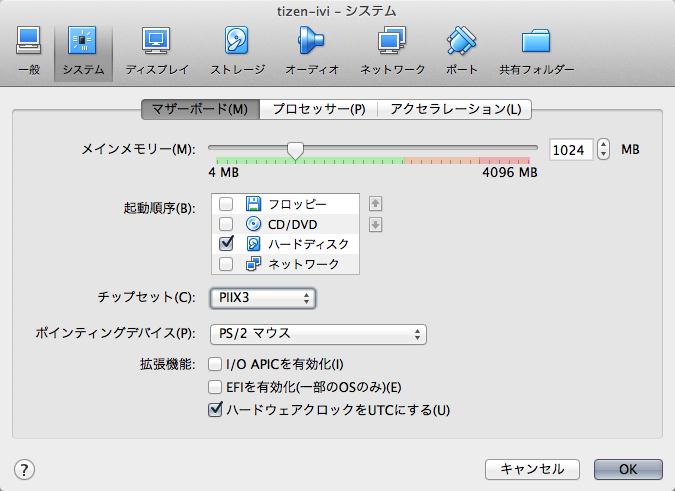Viewport: 675px width, 491px height.
Task: Switch to プロセッサー(P) tab
Action: tap(319, 109)
